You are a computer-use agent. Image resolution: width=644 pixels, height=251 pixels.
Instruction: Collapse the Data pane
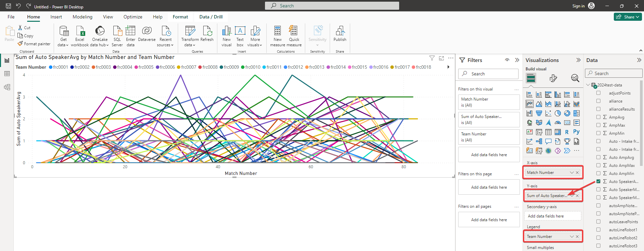639,60
